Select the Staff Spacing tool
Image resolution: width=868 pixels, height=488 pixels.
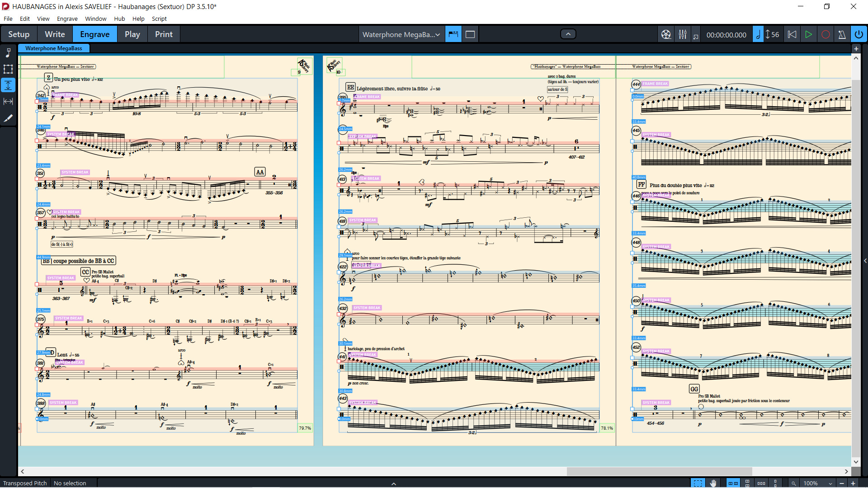pos(8,85)
